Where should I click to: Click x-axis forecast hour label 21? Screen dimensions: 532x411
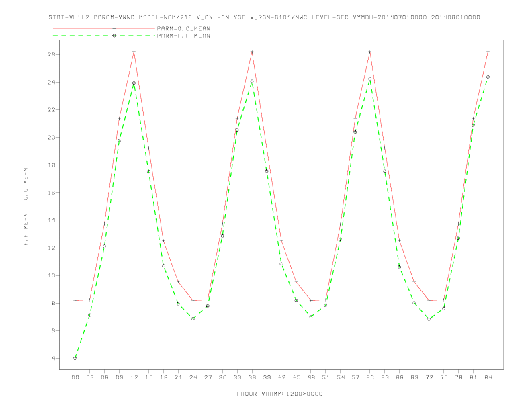point(178,377)
